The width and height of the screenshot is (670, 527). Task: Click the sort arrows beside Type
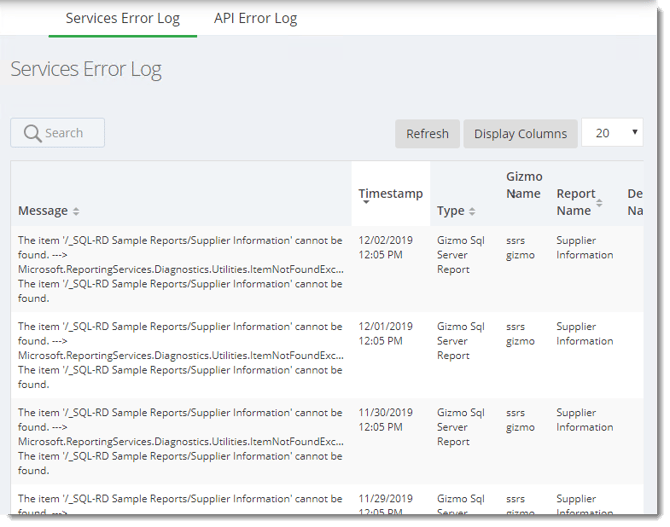[x=472, y=211]
